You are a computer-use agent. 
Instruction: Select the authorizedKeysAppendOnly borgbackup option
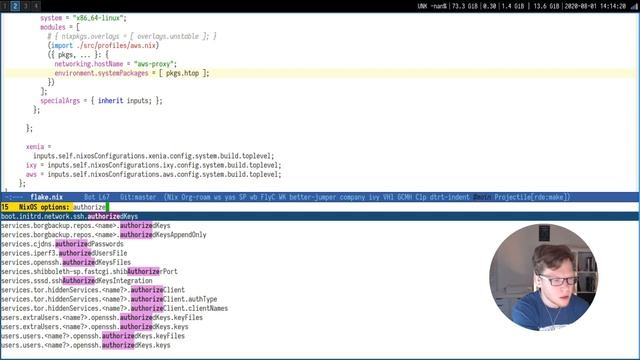tap(104, 235)
